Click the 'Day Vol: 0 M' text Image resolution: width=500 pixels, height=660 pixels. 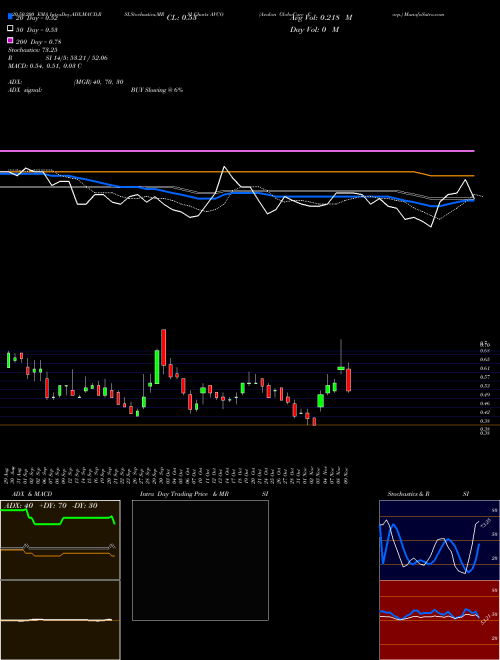pyautogui.click(x=314, y=30)
